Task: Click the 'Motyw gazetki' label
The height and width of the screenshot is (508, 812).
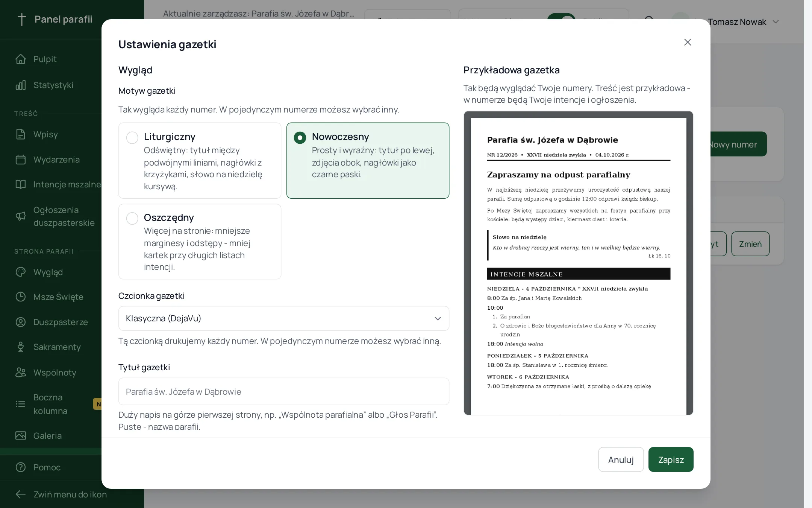Action: click(147, 91)
